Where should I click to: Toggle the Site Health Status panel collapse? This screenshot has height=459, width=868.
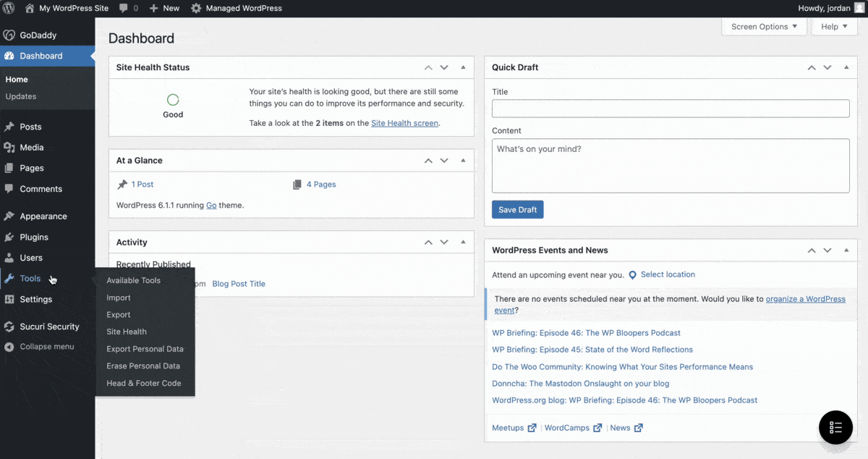point(463,67)
